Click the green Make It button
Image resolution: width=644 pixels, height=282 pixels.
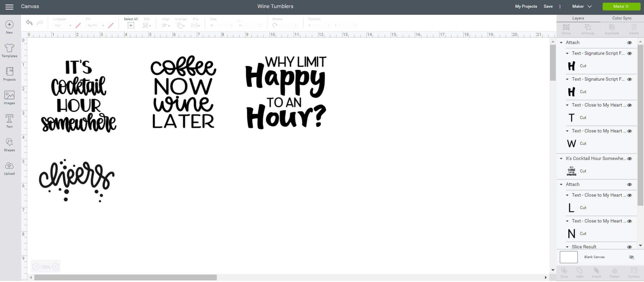(x=621, y=6)
